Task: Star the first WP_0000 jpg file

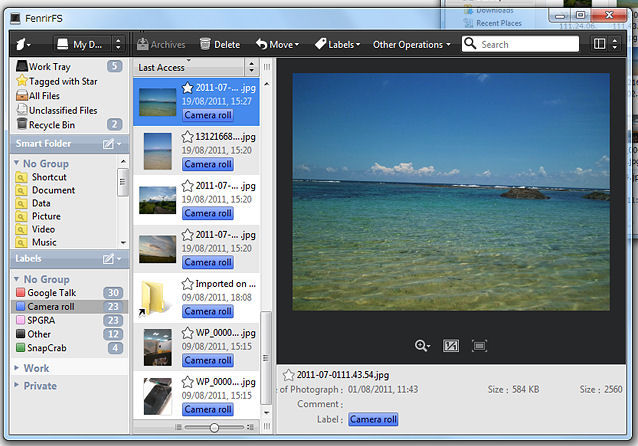Action: tap(187, 333)
